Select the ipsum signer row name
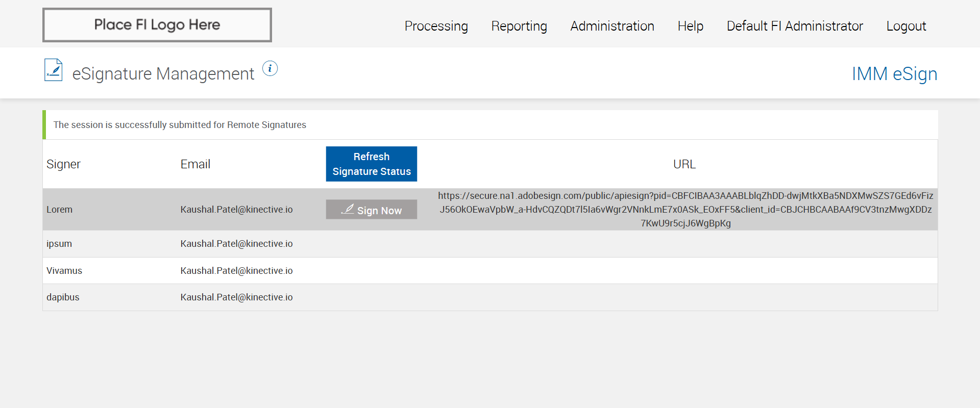This screenshot has height=408, width=980. [x=59, y=244]
